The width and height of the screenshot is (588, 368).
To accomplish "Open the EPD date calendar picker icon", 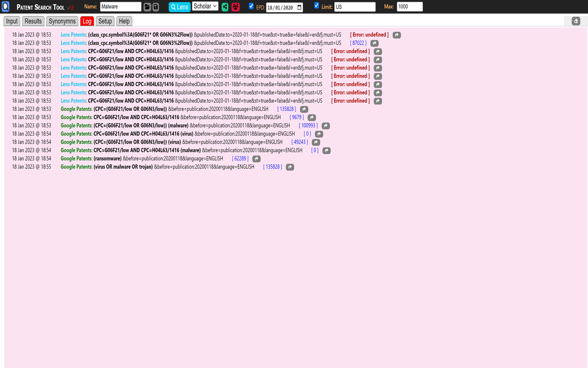I will pyautogui.click(x=300, y=7).
